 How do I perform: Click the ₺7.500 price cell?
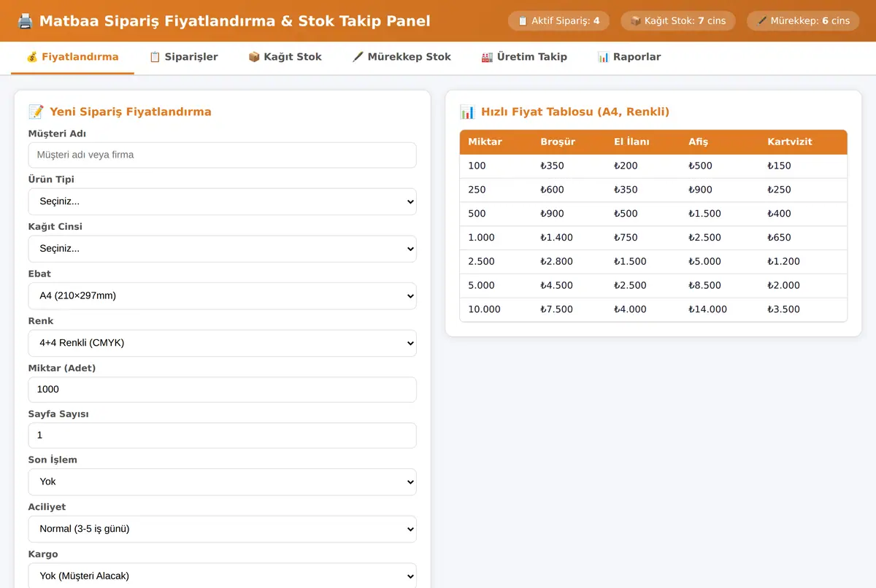pyautogui.click(x=569, y=309)
